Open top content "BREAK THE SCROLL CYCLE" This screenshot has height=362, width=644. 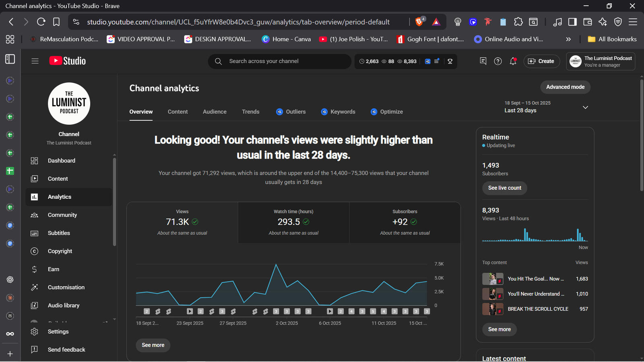coord(535,309)
